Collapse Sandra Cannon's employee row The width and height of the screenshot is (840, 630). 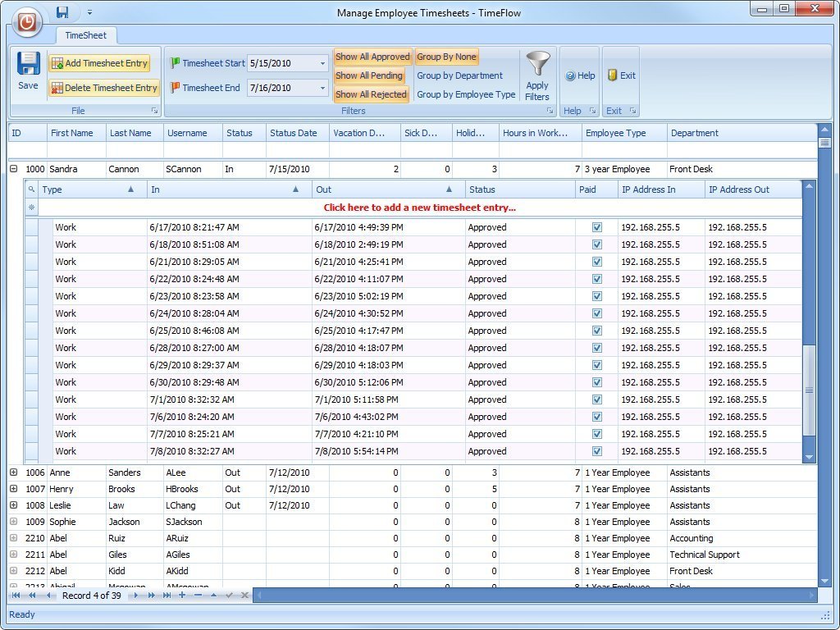(14, 169)
